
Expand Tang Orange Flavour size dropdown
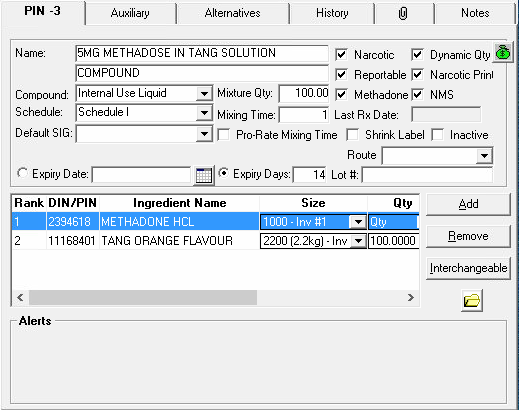(358, 241)
